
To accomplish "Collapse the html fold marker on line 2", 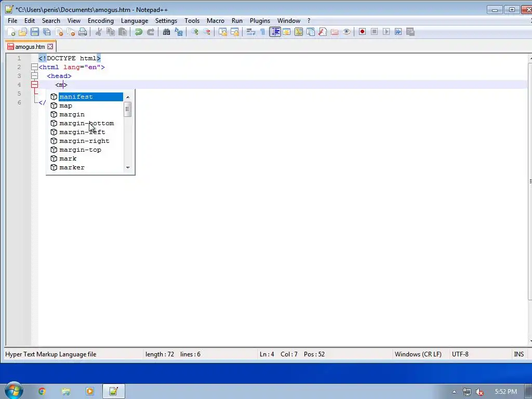I will tap(34, 67).
